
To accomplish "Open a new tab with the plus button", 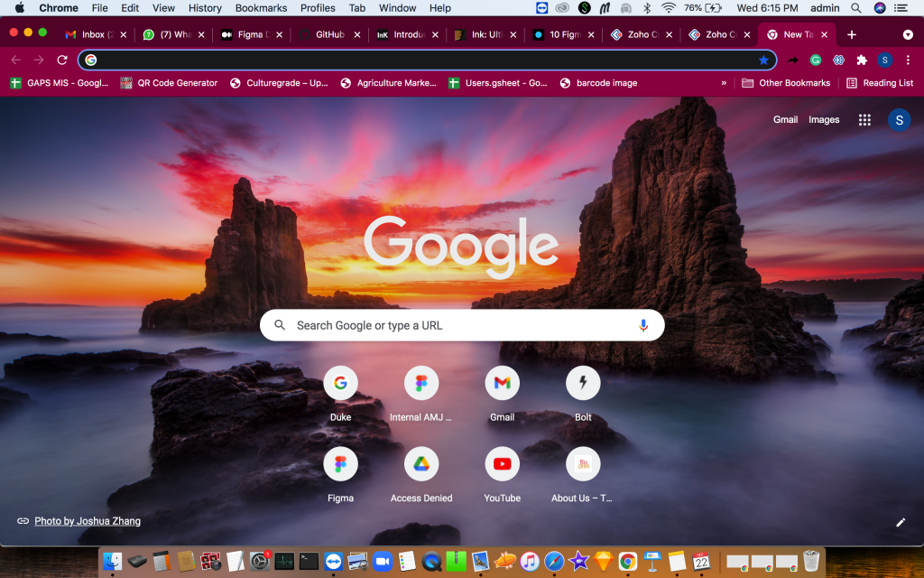I will (x=852, y=34).
